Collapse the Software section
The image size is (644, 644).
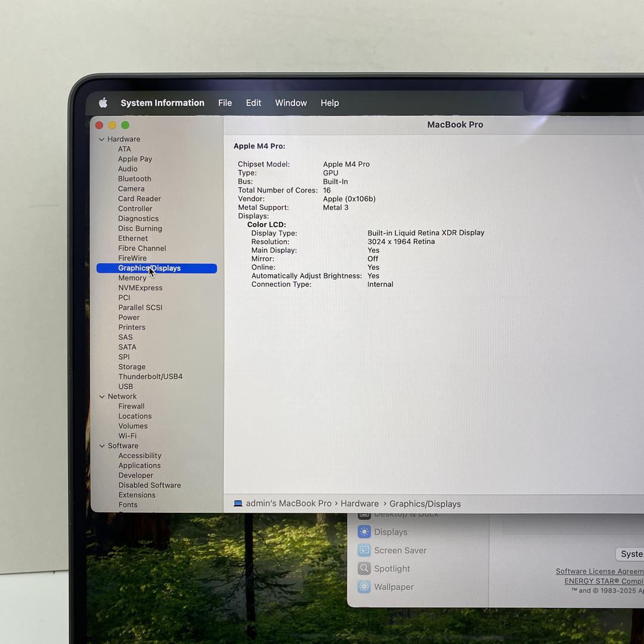pos(102,445)
